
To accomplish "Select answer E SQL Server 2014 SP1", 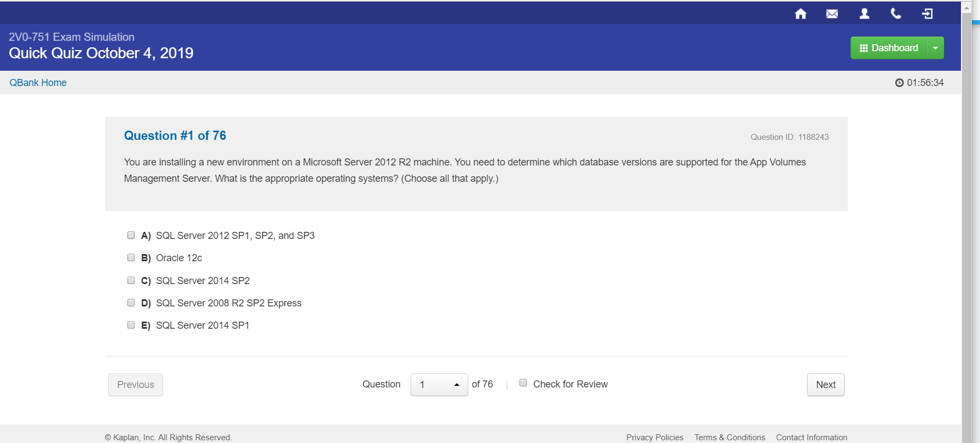I will (131, 325).
